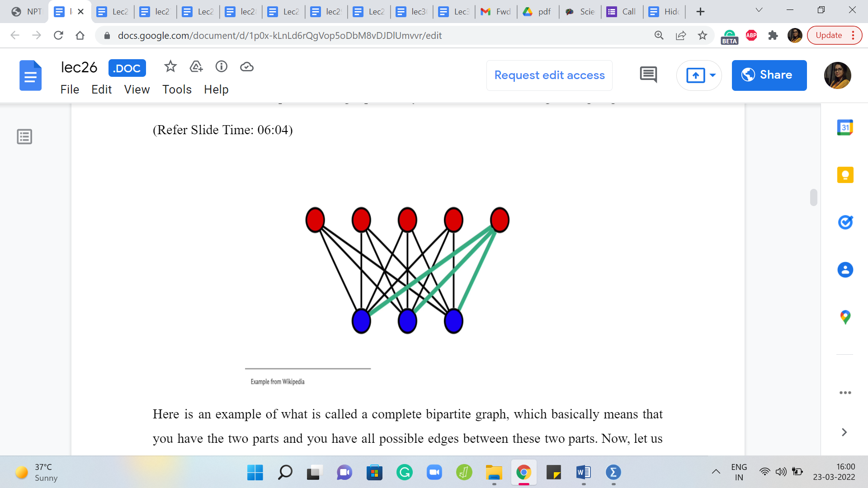Open Google Tasks side panel

pos(844,222)
